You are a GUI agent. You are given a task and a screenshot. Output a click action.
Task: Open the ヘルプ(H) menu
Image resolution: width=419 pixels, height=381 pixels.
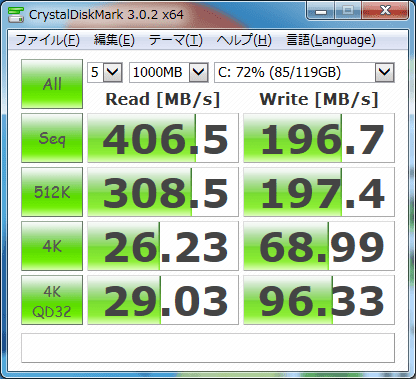click(x=244, y=40)
